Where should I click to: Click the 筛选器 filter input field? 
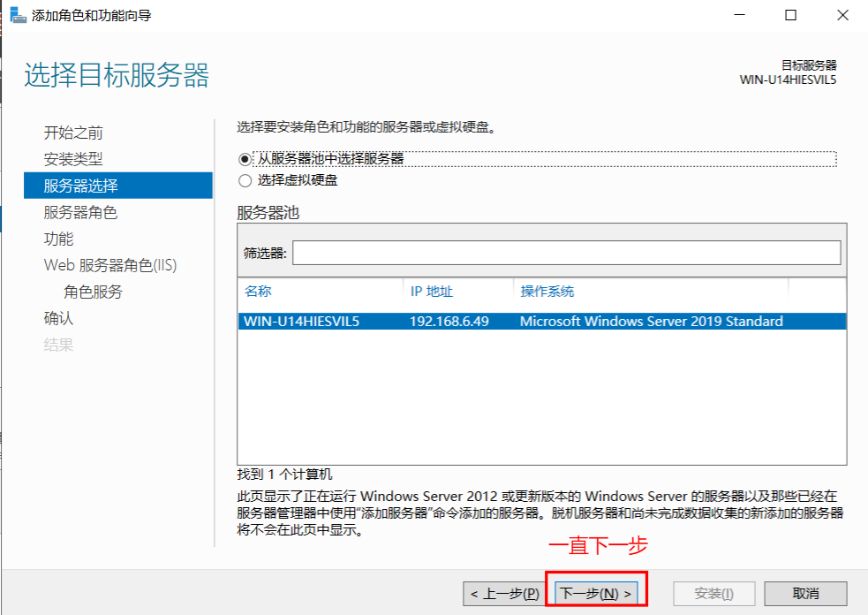coord(566,253)
